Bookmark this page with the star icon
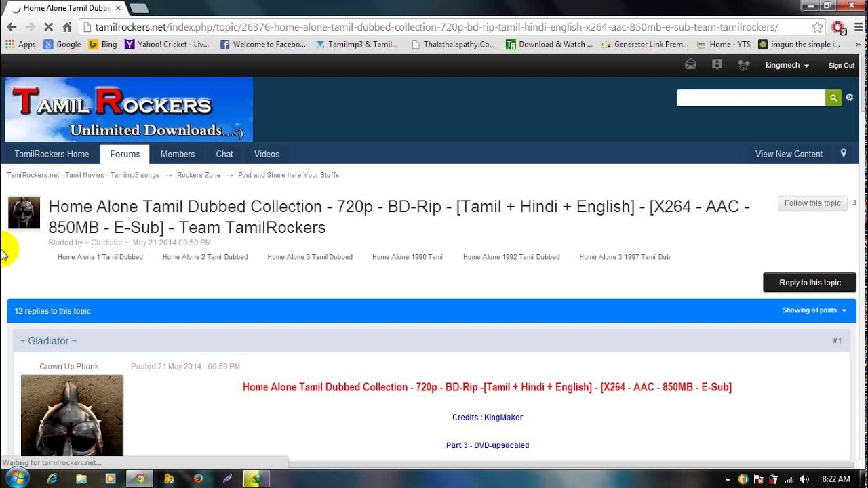Viewport: 868px width, 488px height. 817,27
